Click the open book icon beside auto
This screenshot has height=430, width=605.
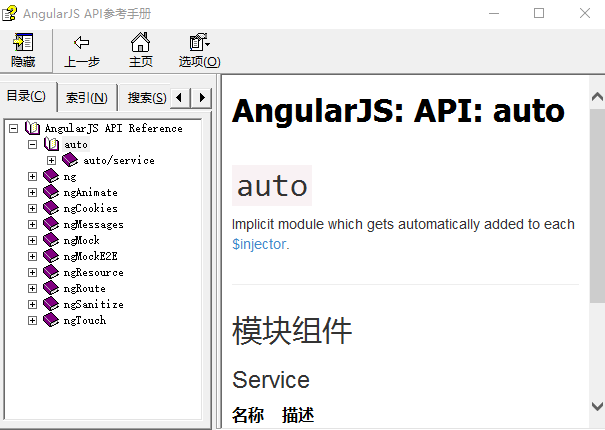(52, 144)
